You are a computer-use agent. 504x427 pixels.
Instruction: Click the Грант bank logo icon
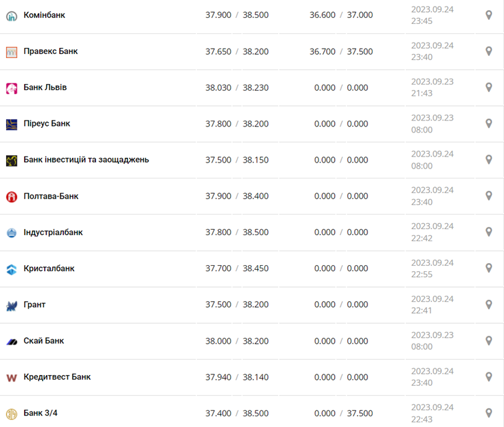tap(11, 306)
